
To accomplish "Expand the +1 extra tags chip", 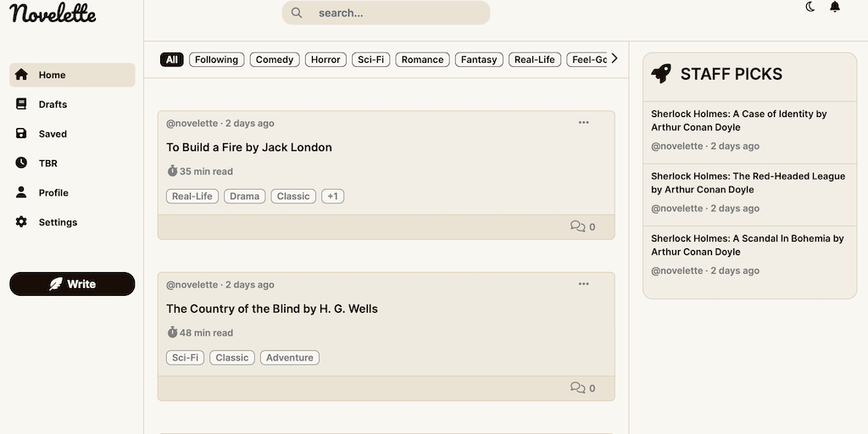I will pyautogui.click(x=332, y=196).
